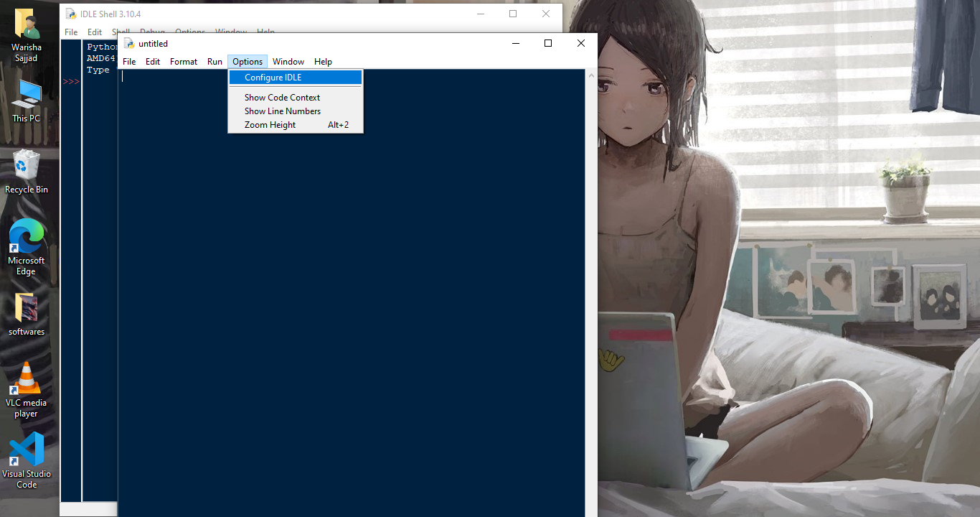Click the >>> prompt in IDLE Shell

71,82
